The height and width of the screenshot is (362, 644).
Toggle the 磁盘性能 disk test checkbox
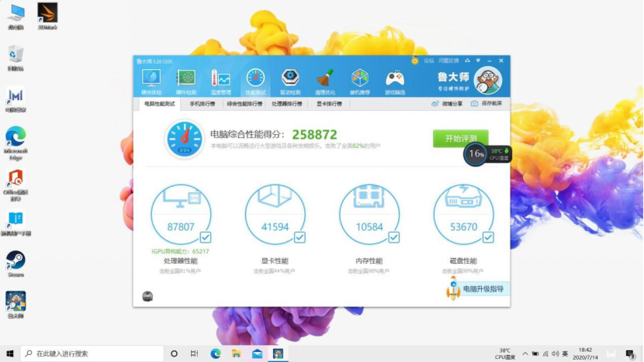(x=488, y=237)
